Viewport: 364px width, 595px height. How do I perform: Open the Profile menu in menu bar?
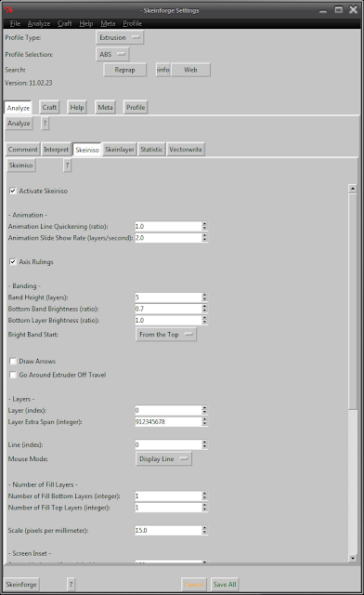tap(133, 23)
